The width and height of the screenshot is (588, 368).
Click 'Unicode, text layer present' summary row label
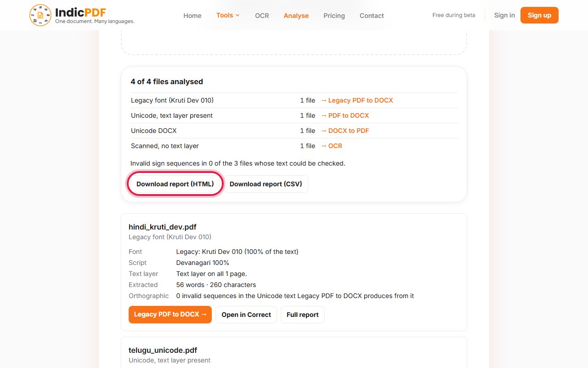172,115
